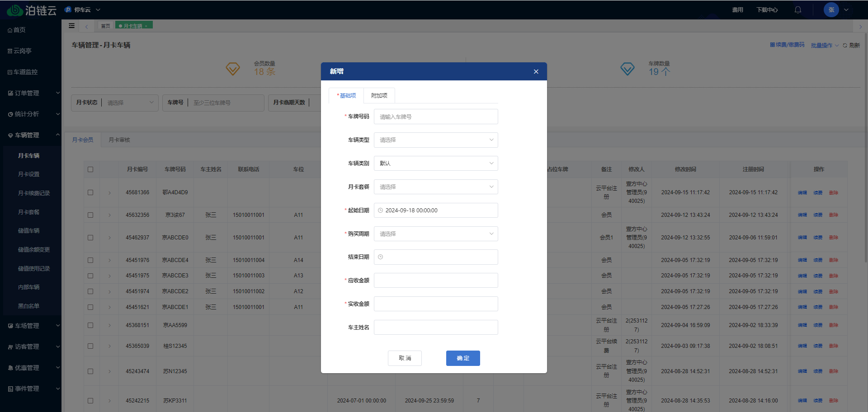
Task: Open the 批量操作 dropdown
Action: tap(825, 45)
